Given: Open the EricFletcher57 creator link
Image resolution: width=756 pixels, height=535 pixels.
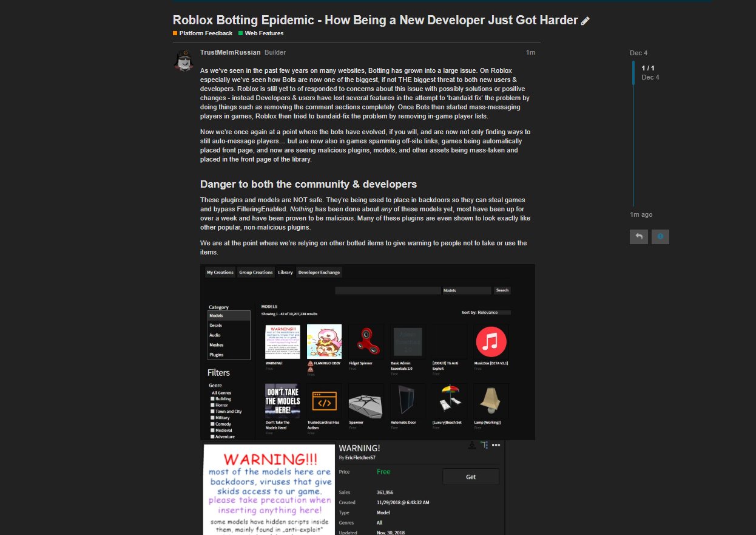Looking at the screenshot, I should 360,457.
